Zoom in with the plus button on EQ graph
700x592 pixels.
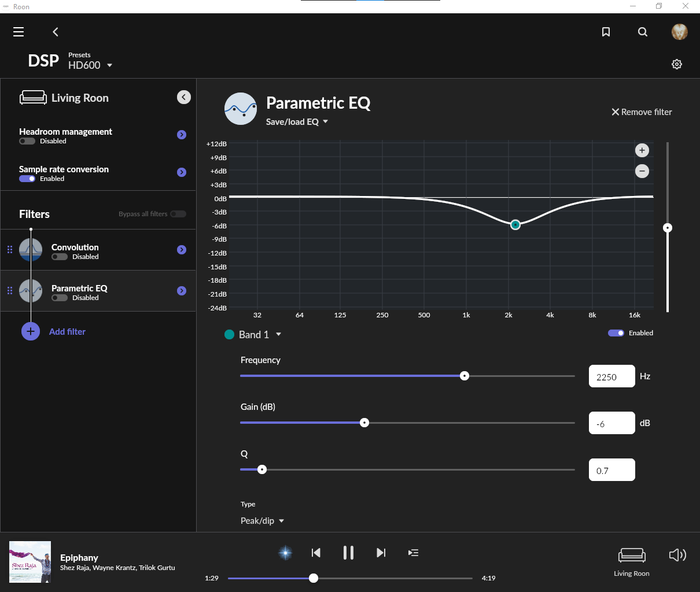[642, 150]
